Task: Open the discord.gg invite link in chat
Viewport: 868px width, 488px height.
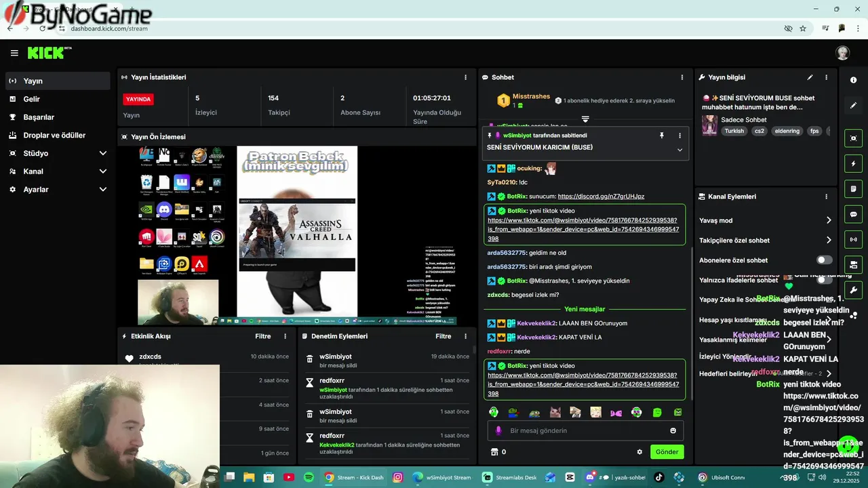Action: click(601, 197)
